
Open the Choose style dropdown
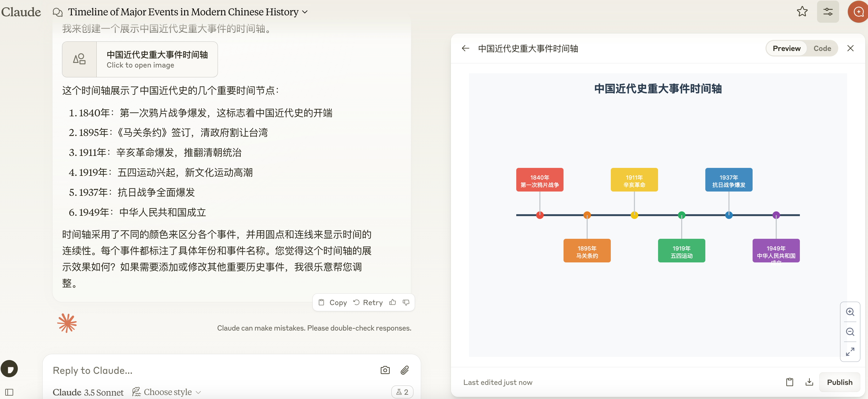[x=167, y=392]
